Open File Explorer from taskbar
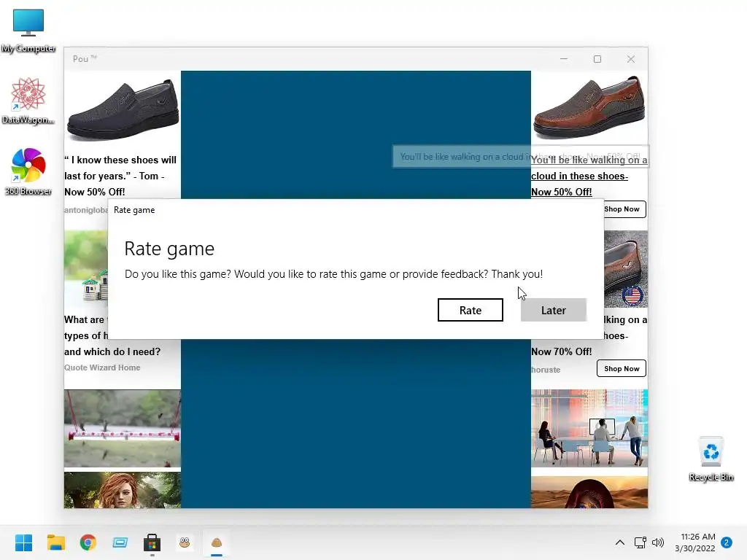This screenshot has height=560, width=747. pyautogui.click(x=55, y=542)
